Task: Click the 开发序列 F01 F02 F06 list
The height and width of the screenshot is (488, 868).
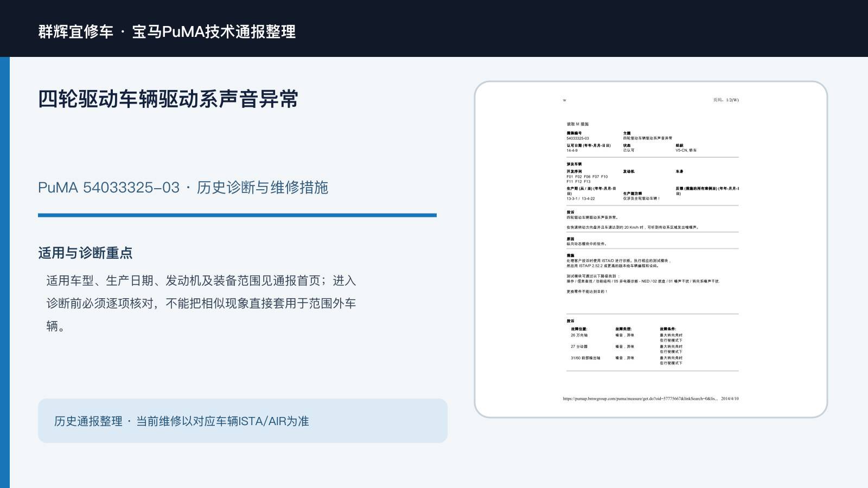Action: point(587,179)
